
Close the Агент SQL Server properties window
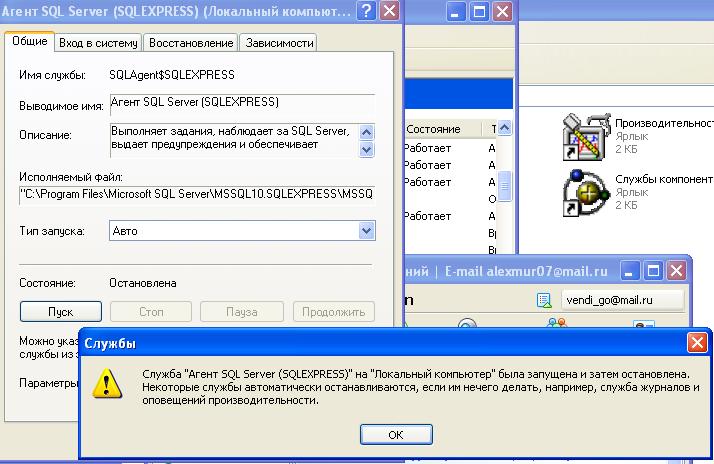(x=390, y=10)
